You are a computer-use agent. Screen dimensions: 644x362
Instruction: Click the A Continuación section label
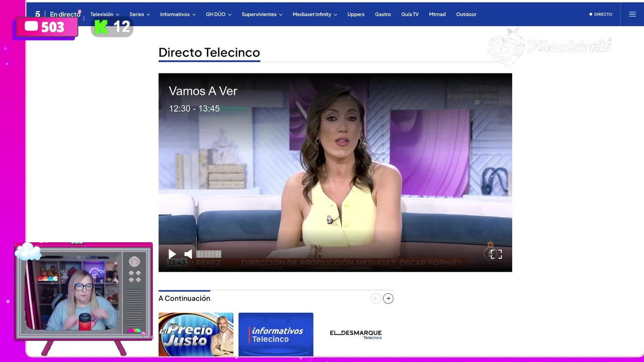[184, 298]
